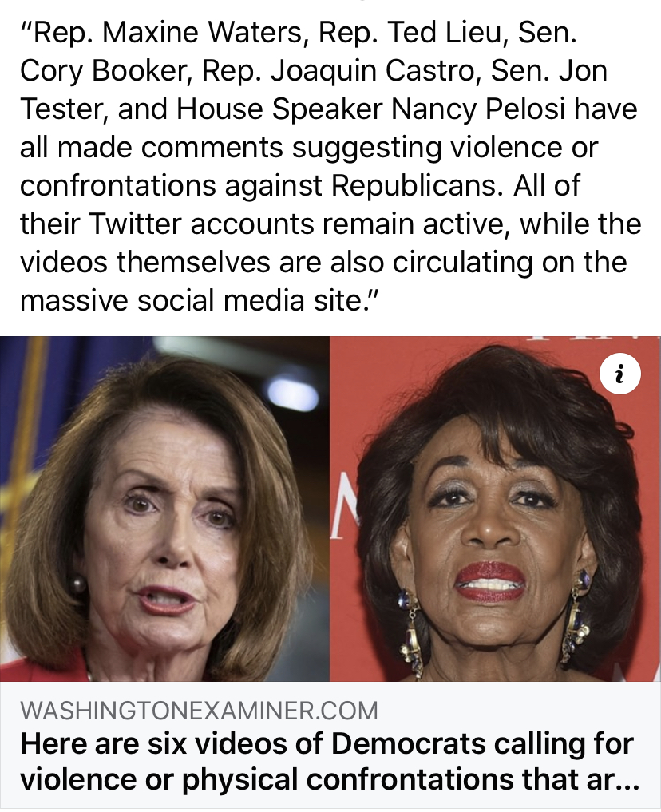The height and width of the screenshot is (812, 661).
Task: Click the WASHINGTONEXAMINER.COM source label
Action: coord(199,711)
